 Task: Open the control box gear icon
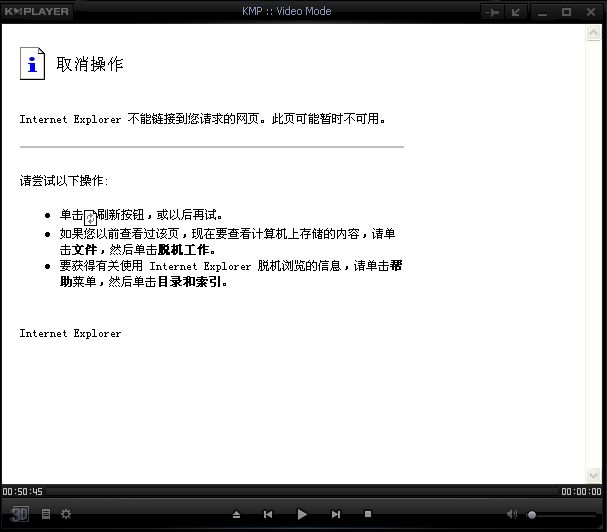pos(66,514)
